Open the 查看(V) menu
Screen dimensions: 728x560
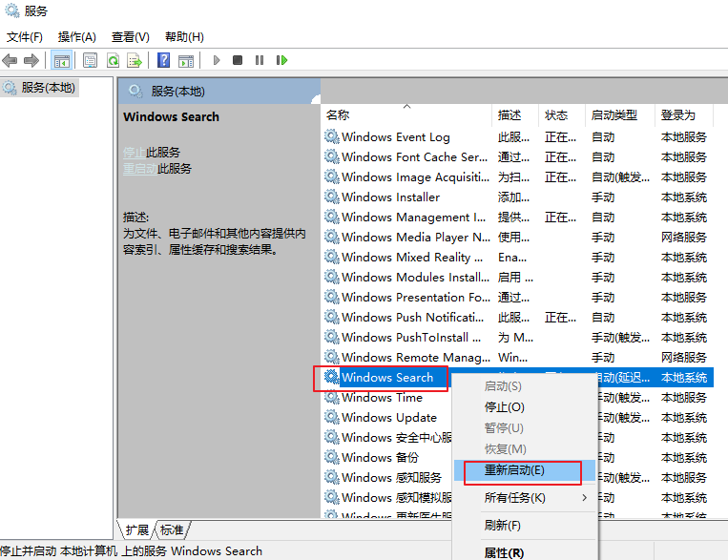pyautogui.click(x=131, y=36)
